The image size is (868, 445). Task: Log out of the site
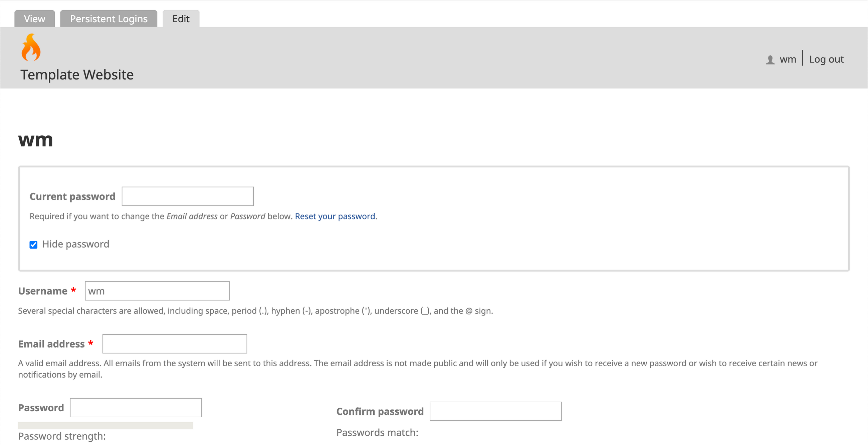click(x=826, y=60)
